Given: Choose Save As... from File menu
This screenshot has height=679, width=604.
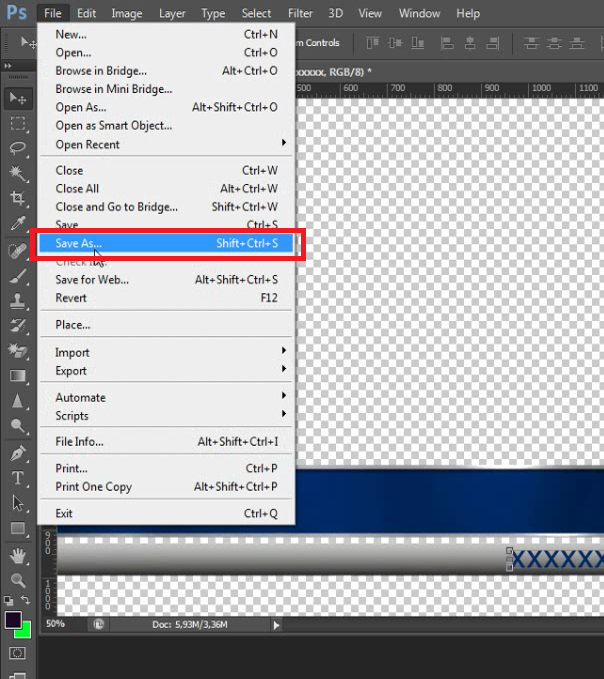Looking at the screenshot, I should (166, 243).
